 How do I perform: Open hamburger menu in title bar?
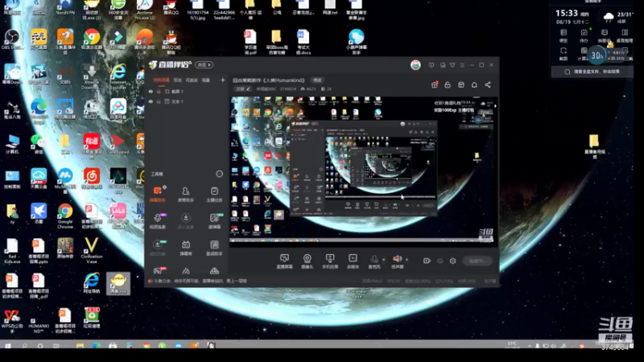click(x=462, y=65)
